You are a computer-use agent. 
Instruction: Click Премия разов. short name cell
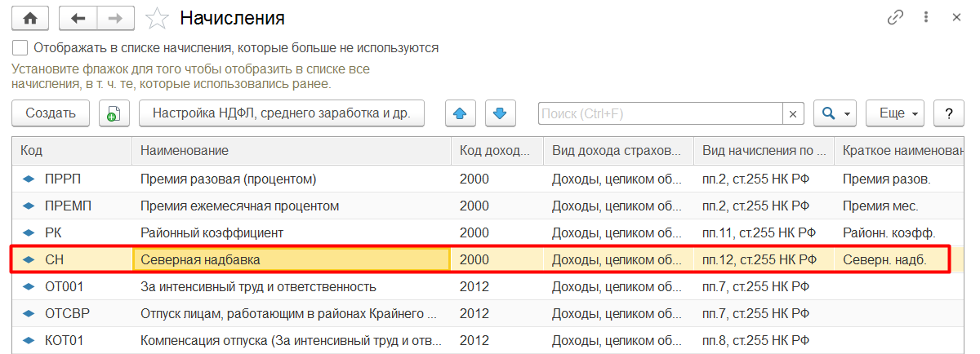[x=899, y=179]
